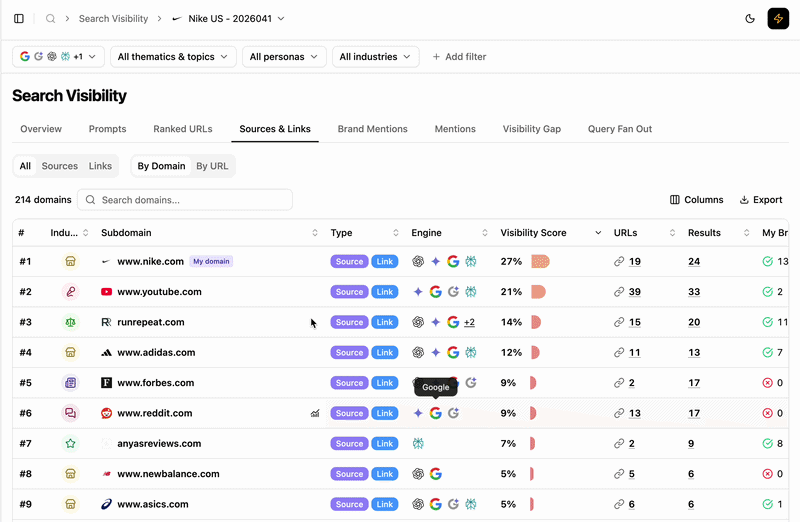Click the Source badge in www.nike.com row
The width and height of the screenshot is (800, 522).
pyautogui.click(x=349, y=261)
